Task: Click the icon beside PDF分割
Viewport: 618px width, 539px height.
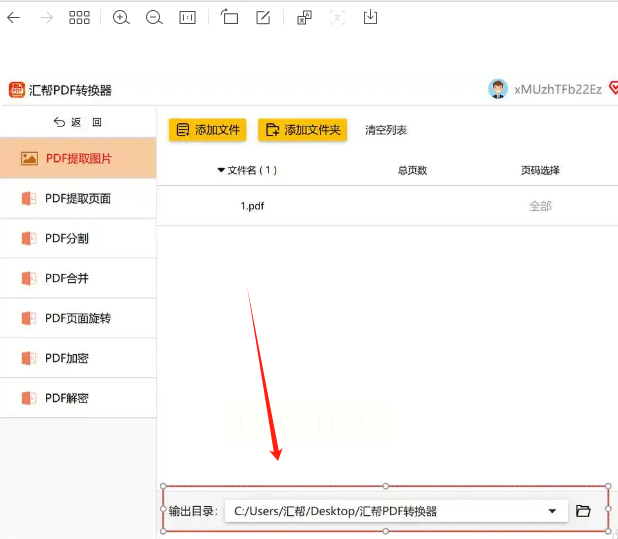Action: click(29, 238)
